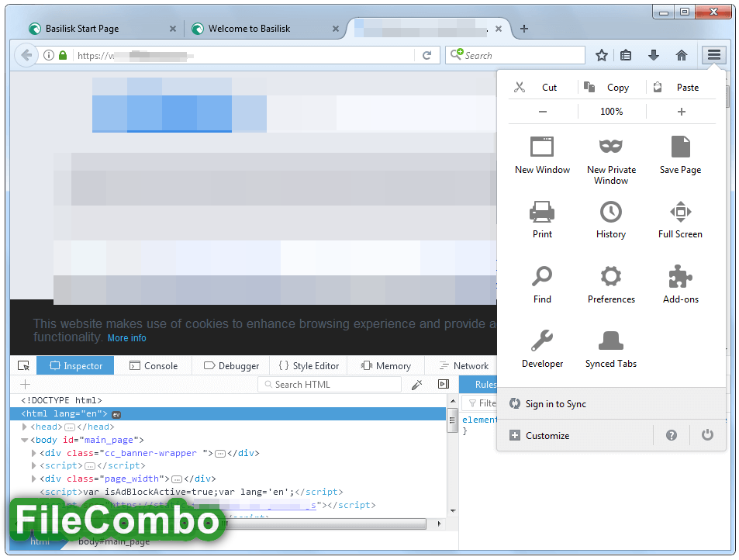Show site information icon

click(49, 55)
